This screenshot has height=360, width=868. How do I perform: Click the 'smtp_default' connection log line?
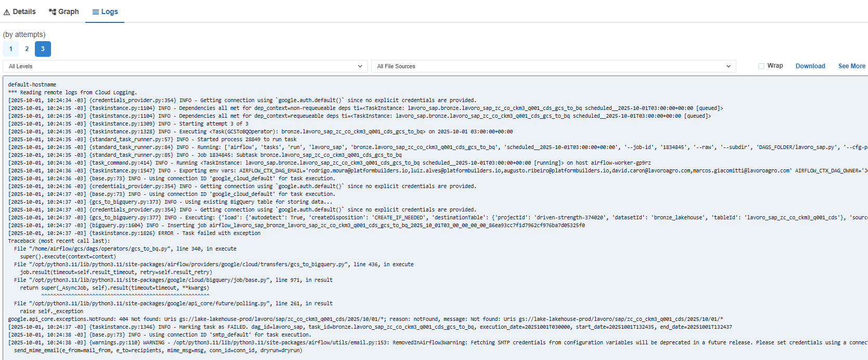pyautogui.click(x=160, y=334)
